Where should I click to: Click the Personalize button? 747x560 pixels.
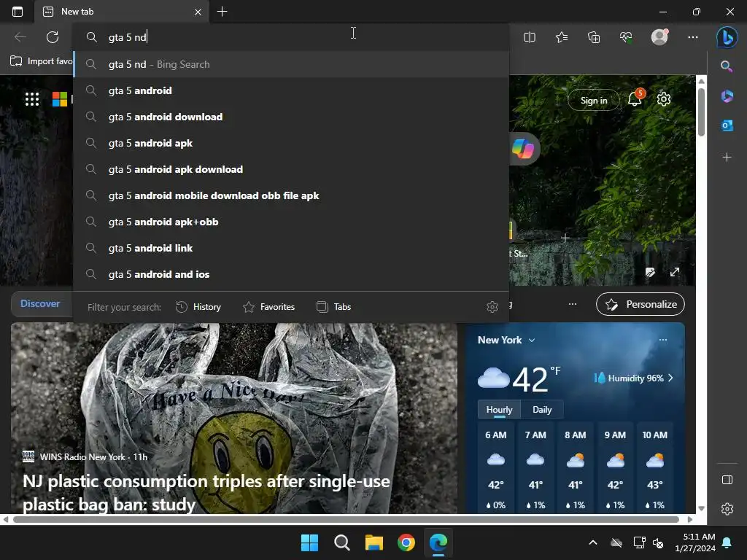click(x=640, y=304)
